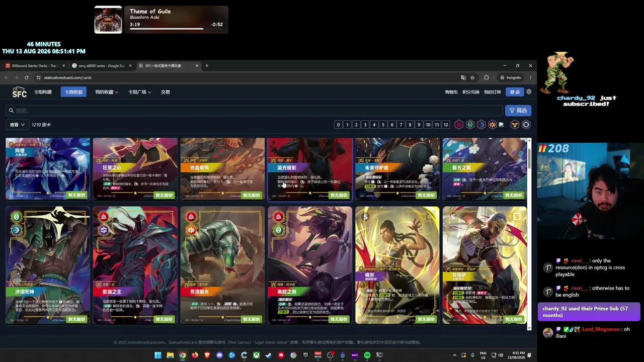The height and width of the screenshot is (362, 644).
Task: Open the 我的订单 my orders link
Action: [493, 92]
